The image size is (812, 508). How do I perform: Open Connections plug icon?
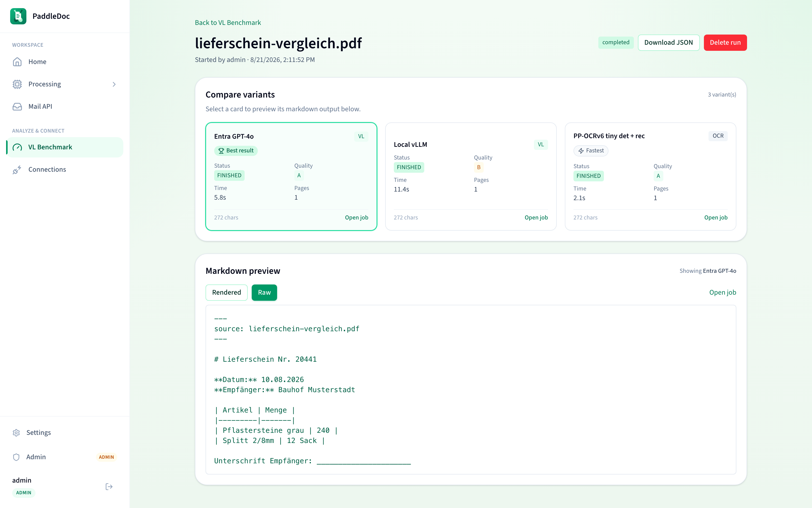tap(17, 170)
